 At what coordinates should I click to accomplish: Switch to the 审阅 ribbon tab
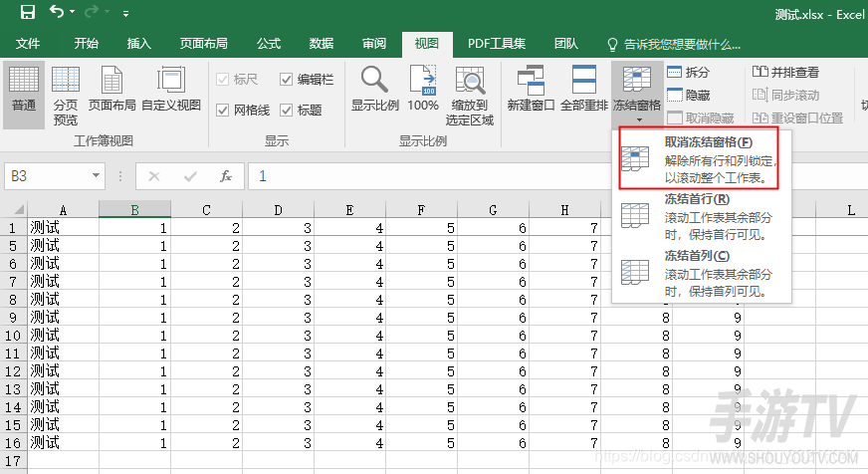[x=374, y=44]
